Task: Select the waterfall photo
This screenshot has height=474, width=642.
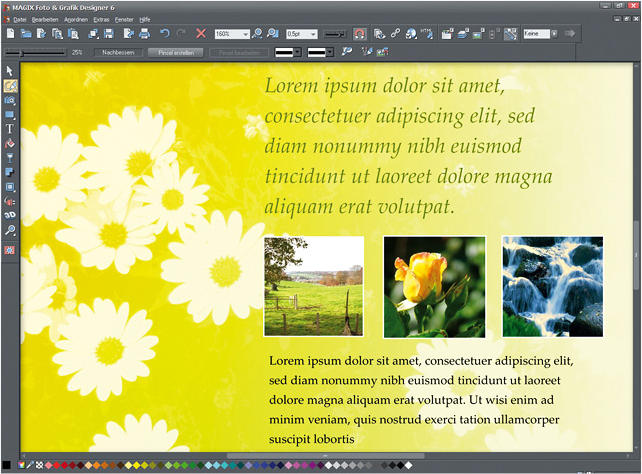Action: [553, 287]
